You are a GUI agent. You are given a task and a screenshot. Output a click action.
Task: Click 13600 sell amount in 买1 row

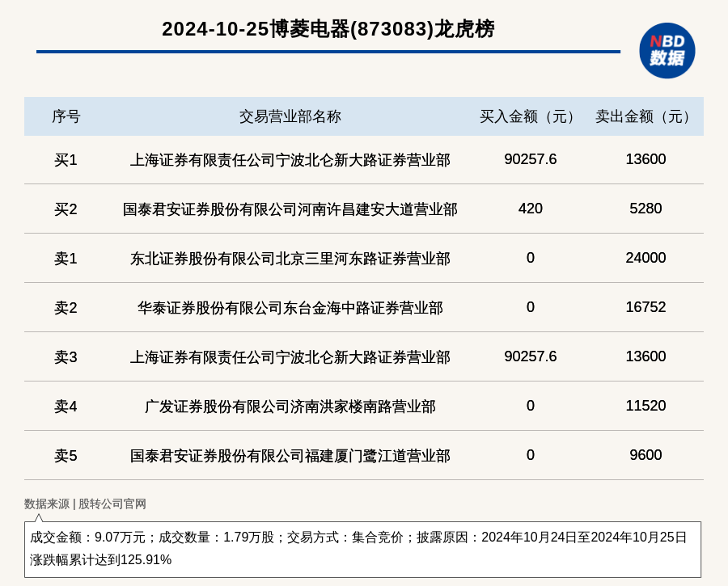645,159
